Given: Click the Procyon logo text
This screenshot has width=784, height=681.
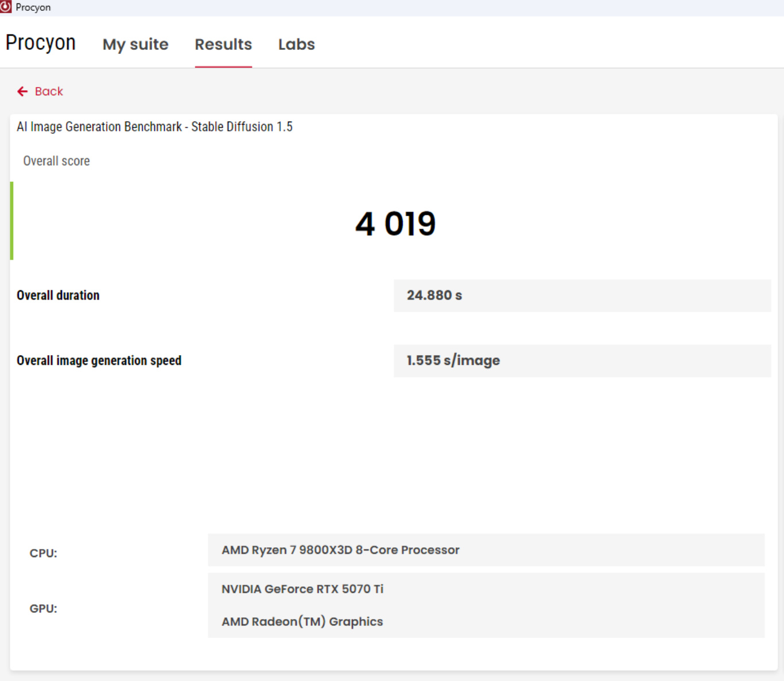Looking at the screenshot, I should point(41,42).
